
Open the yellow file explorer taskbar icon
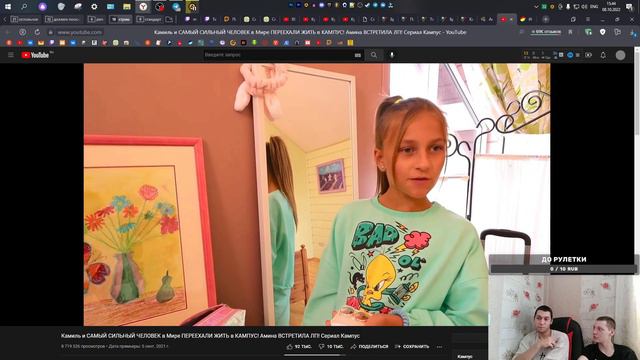127,7
